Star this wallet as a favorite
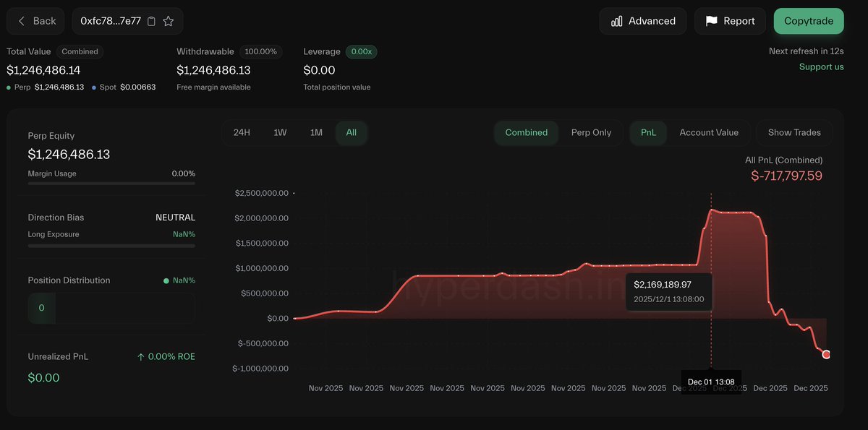Screen dimensions: 868x430 (169, 21)
